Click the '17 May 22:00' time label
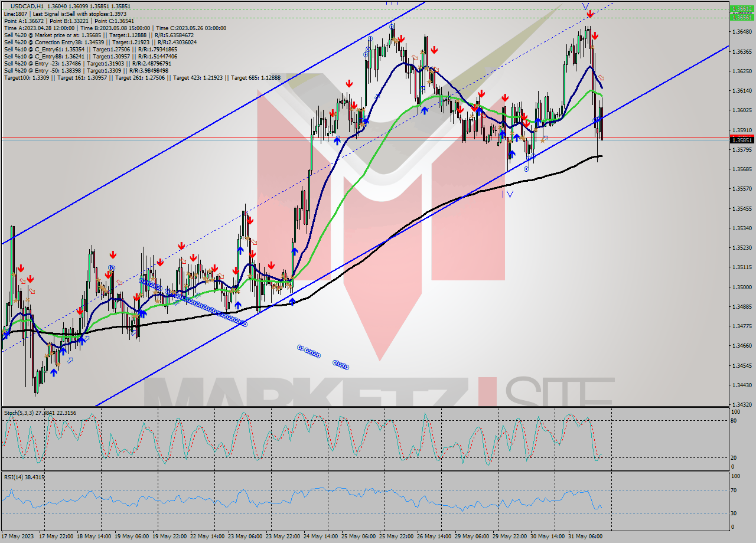This screenshot has height=543, width=756. [x=56, y=536]
